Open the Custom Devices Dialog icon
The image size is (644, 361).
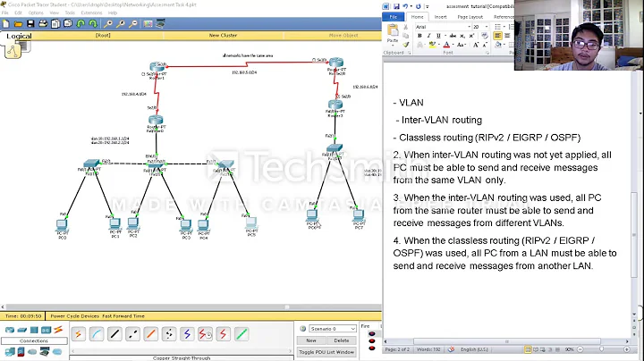point(161,24)
